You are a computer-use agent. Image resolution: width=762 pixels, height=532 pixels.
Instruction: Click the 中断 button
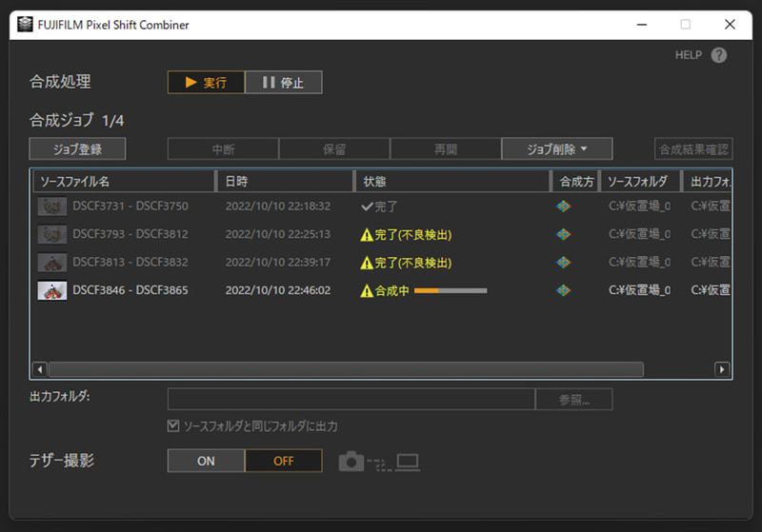223,149
